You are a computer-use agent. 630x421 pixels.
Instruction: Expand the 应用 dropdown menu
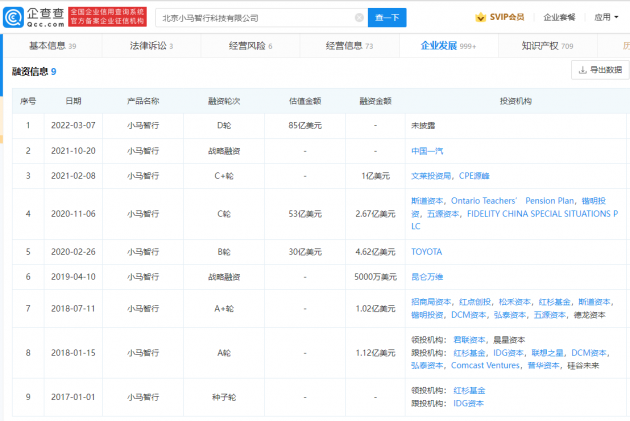pos(606,17)
